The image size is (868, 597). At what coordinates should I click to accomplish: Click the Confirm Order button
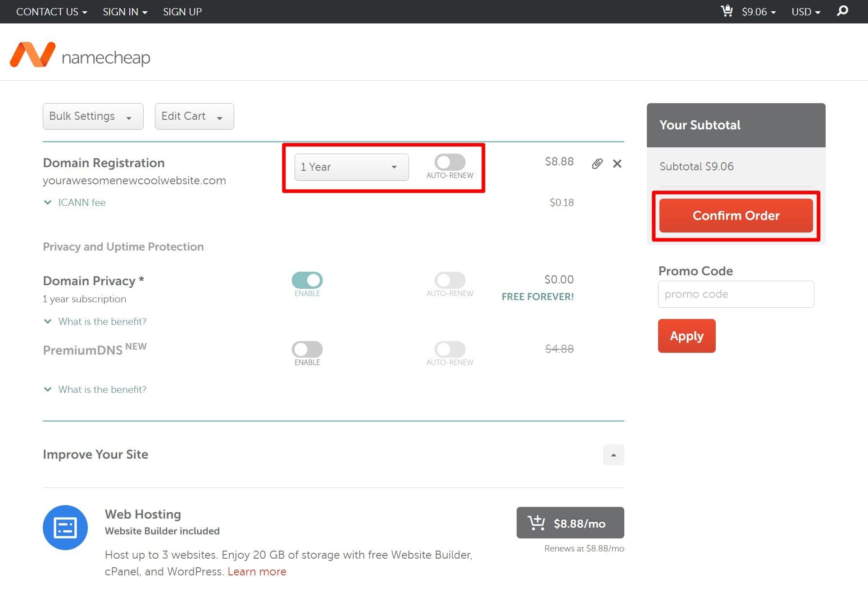click(x=736, y=215)
